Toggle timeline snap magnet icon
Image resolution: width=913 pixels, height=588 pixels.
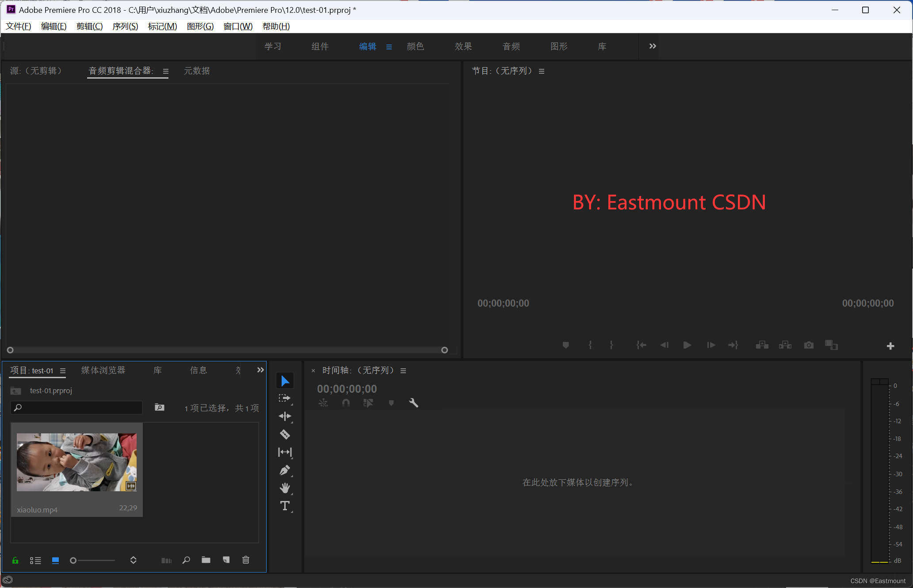(x=346, y=403)
